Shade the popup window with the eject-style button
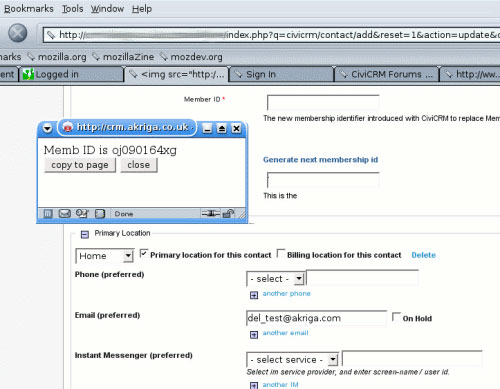 coord(222,128)
